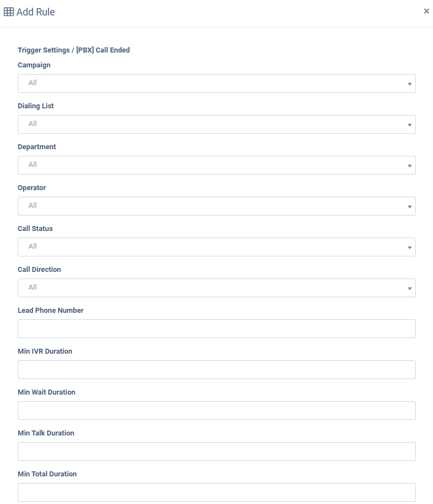Click the Dialing List caret arrow
433x504 pixels.
tap(410, 125)
